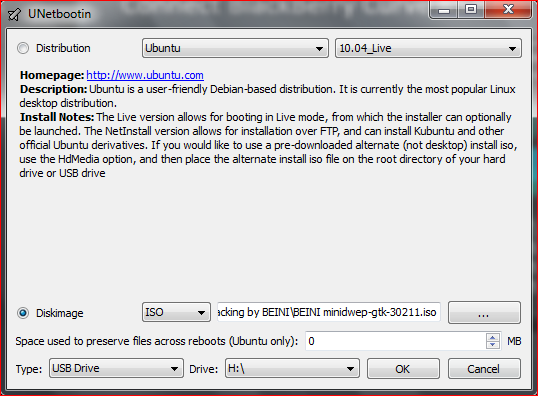The image size is (538, 396).
Task: Open the USB Drive type dropdown
Action: click(116, 369)
